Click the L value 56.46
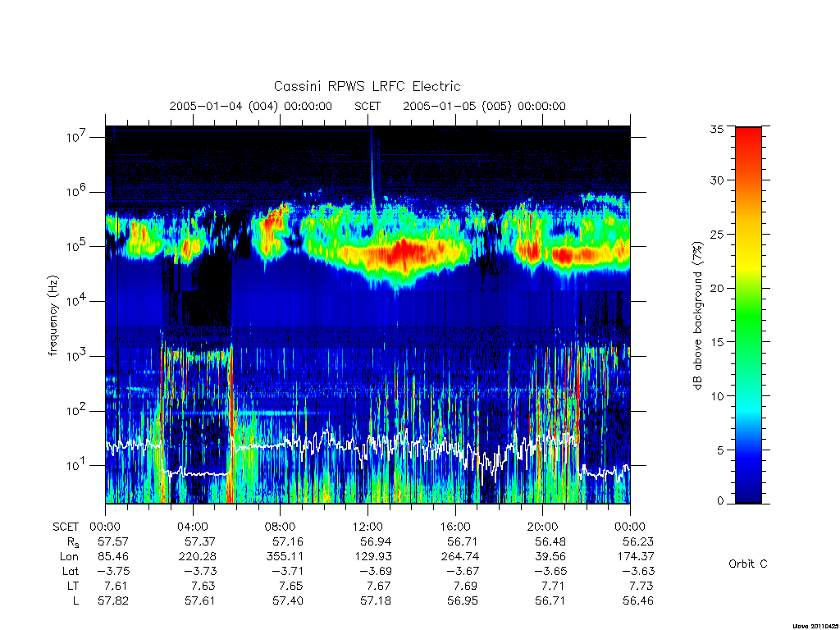 pyautogui.click(x=638, y=601)
